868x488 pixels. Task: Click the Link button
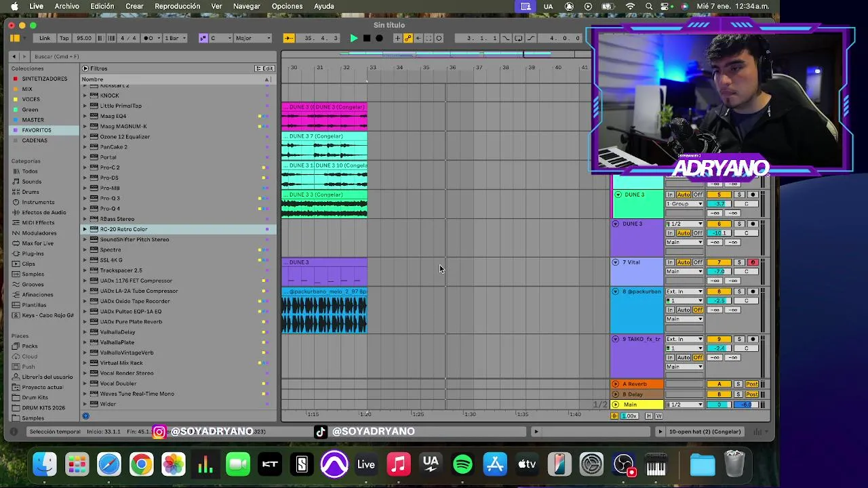(45, 38)
